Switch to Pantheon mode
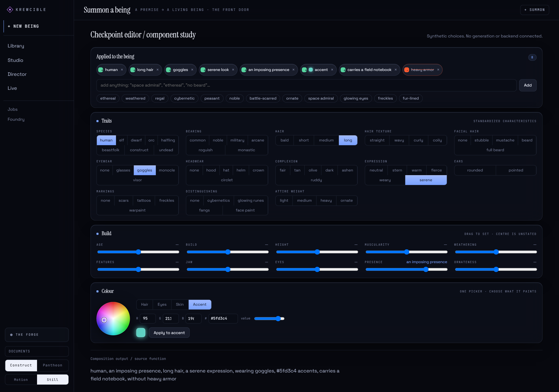The width and height of the screenshot is (559, 392). click(x=53, y=365)
